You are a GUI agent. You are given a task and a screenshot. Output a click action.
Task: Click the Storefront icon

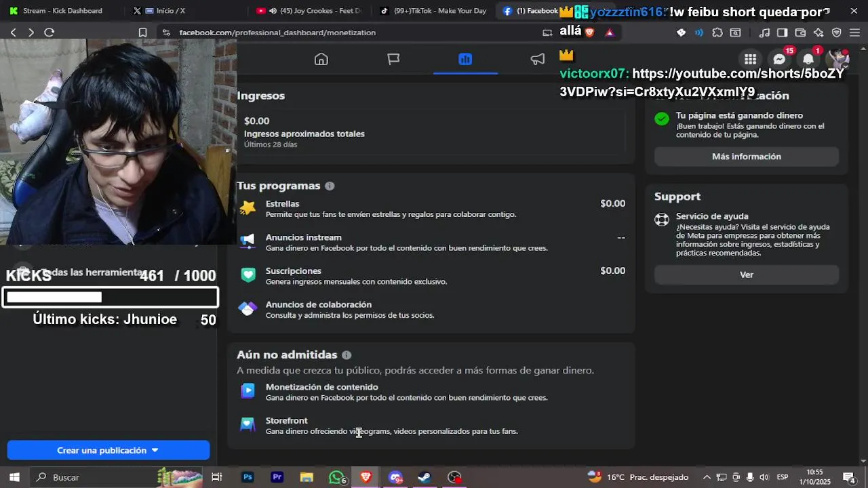(248, 425)
